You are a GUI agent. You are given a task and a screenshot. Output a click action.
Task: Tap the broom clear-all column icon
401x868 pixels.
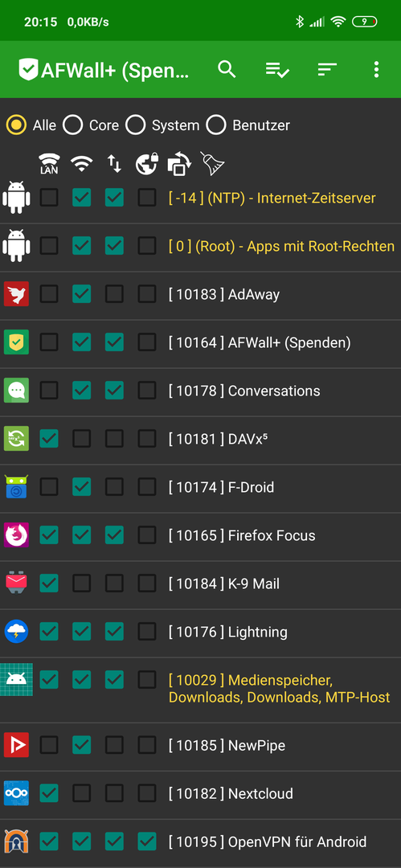click(213, 163)
